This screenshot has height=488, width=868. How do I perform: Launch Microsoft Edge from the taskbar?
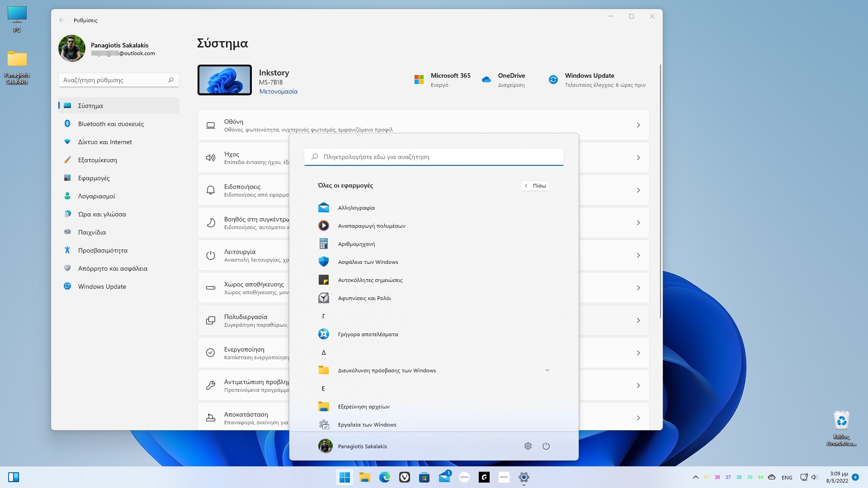point(384,477)
